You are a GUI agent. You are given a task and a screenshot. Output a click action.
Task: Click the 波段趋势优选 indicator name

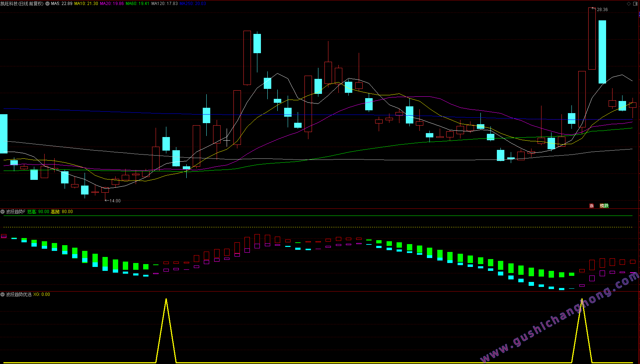(x=19, y=294)
